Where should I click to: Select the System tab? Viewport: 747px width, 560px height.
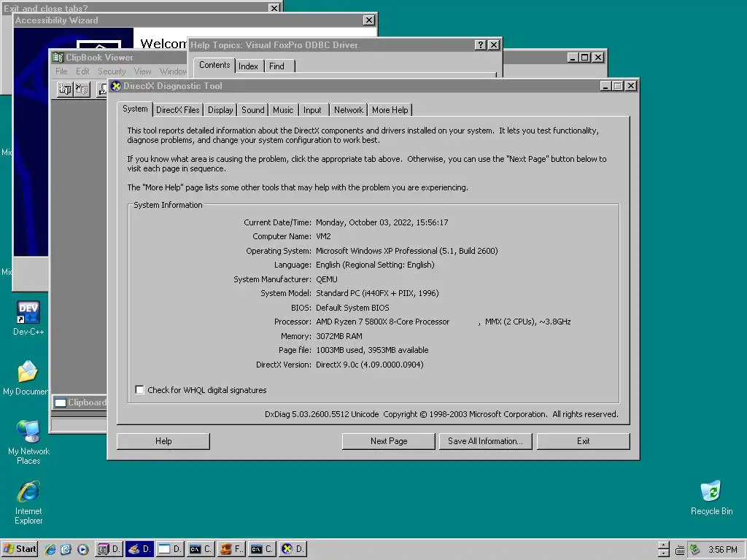[x=135, y=109]
